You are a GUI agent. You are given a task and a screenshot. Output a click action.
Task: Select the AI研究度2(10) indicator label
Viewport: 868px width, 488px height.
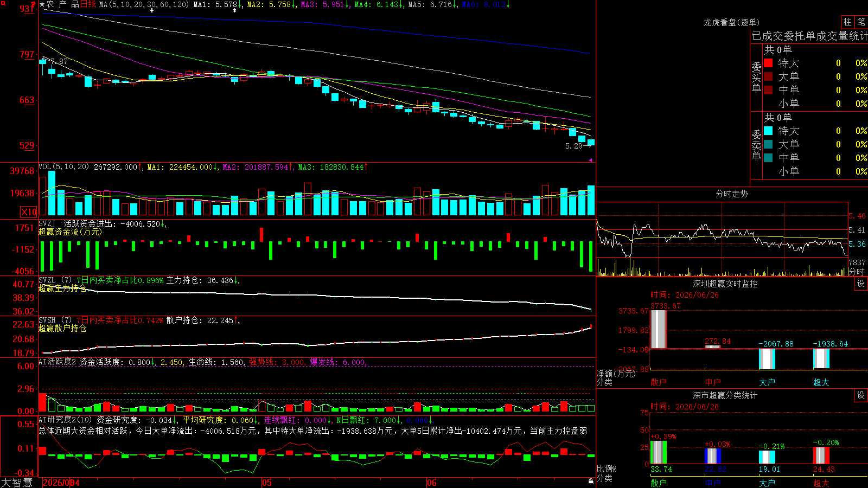pyautogui.click(x=65, y=420)
